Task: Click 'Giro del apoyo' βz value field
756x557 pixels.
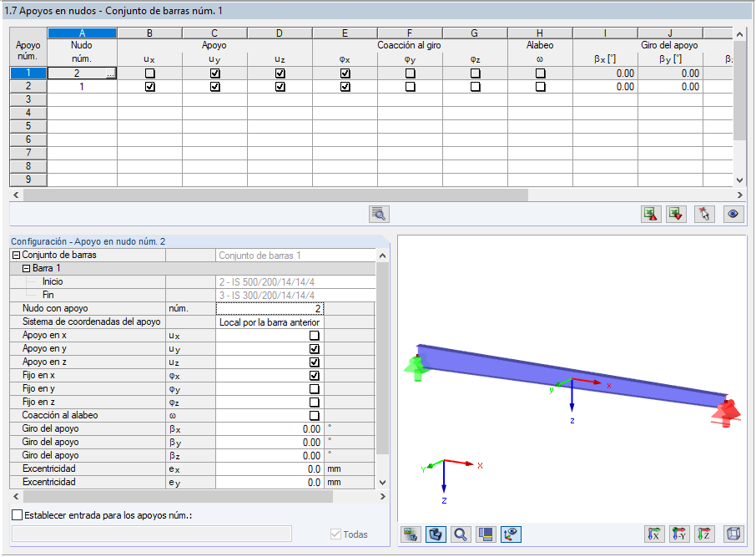Action: pos(270,455)
